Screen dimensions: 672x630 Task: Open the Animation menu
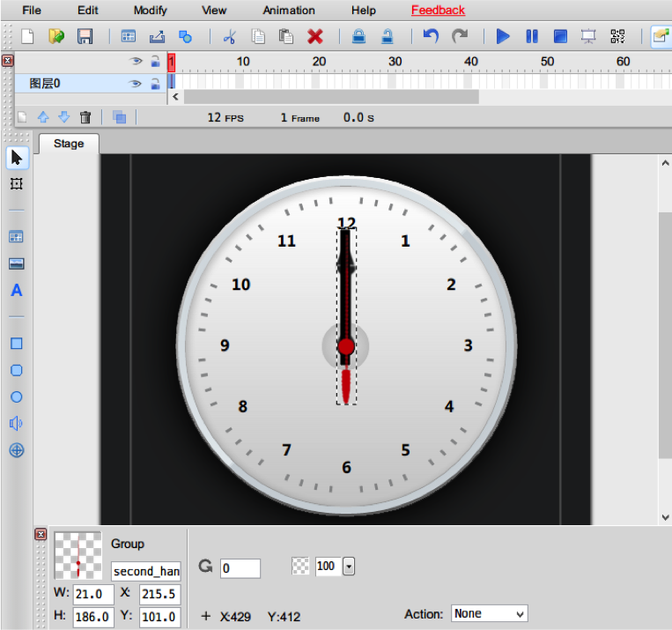point(289,11)
